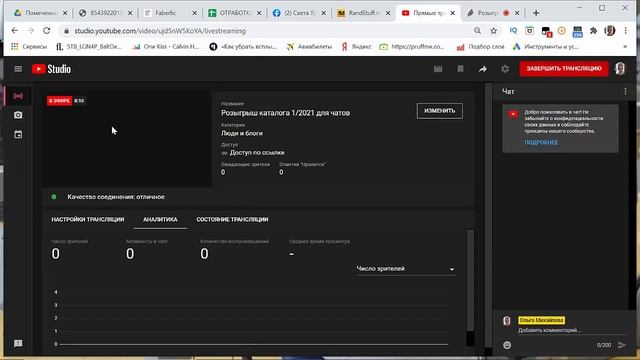
Task: Open the Яндекс bookmark
Action: pos(356,47)
